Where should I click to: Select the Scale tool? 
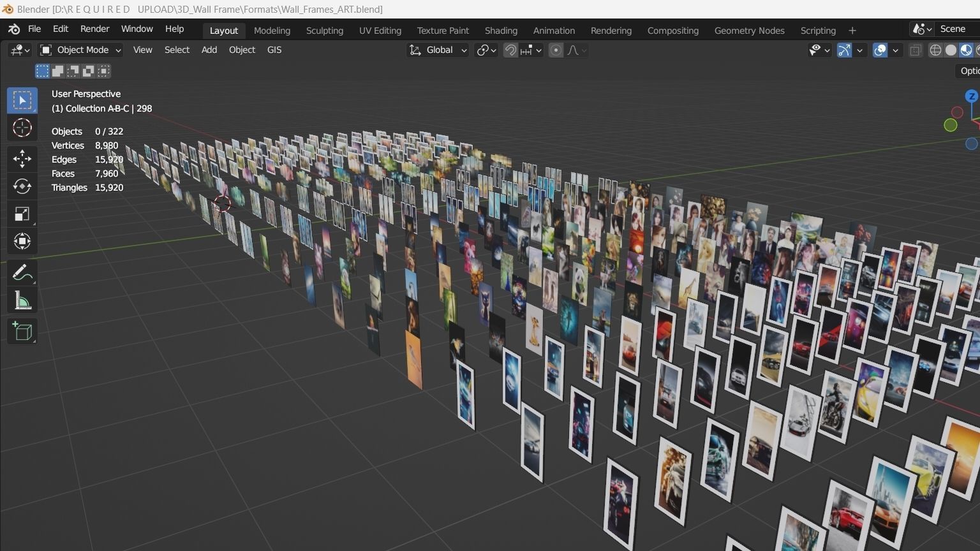pos(22,214)
